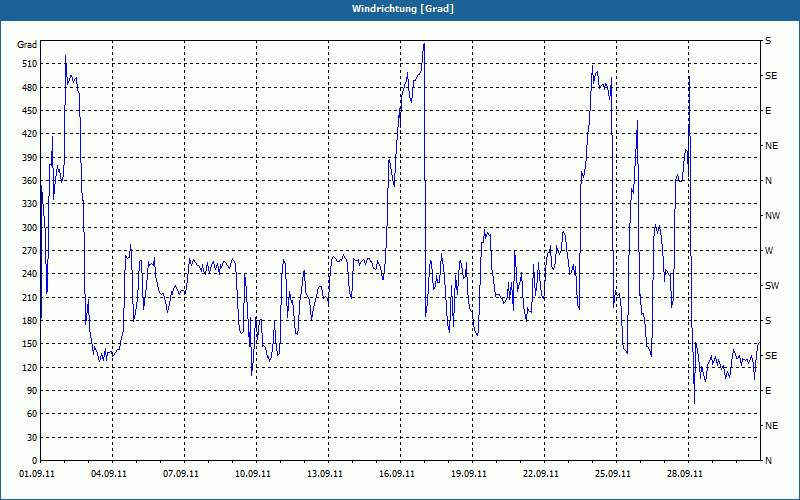Click the 'N' compass label beside 0
This screenshot has width=800, height=500.
(x=768, y=461)
